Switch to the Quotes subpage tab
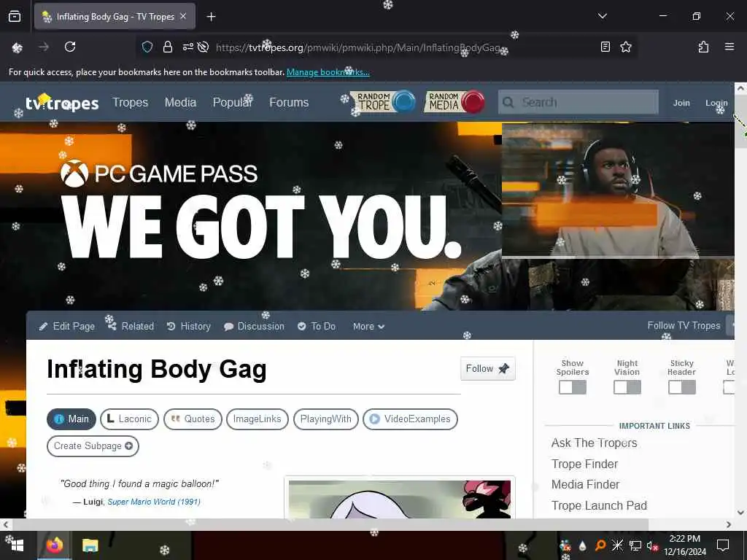The width and height of the screenshot is (747, 560). [193, 419]
